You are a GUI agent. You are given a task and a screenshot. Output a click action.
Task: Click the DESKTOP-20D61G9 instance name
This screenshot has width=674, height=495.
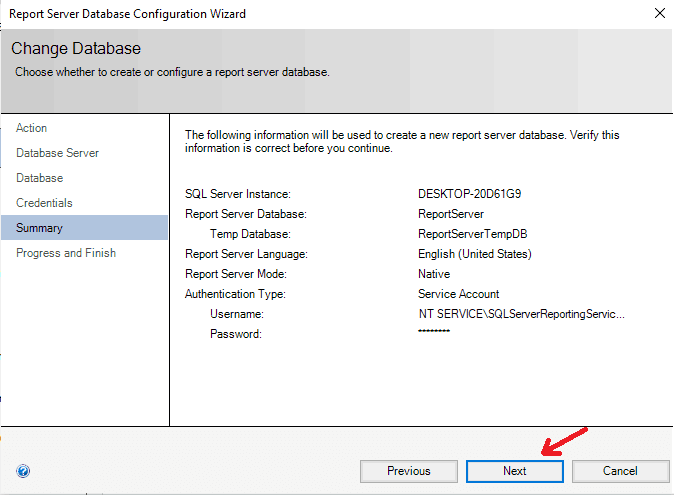point(469,194)
